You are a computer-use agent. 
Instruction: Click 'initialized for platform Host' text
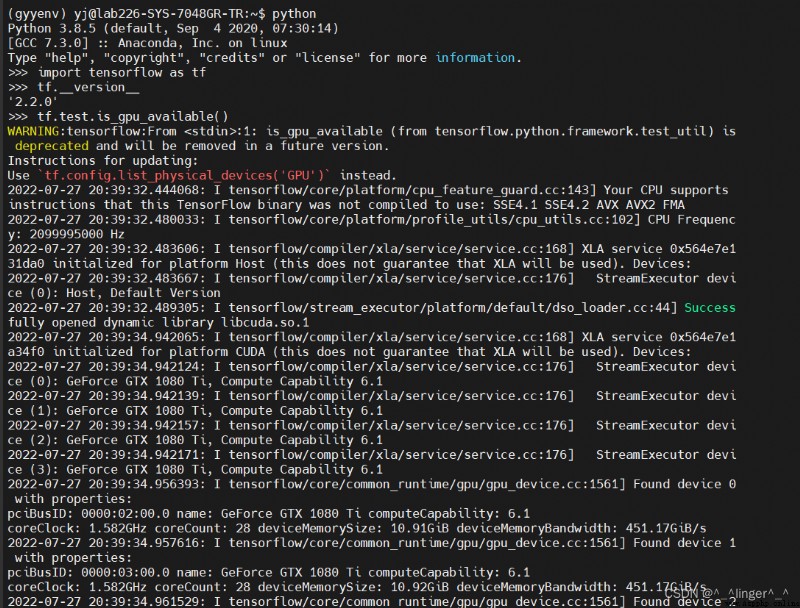tap(159, 264)
